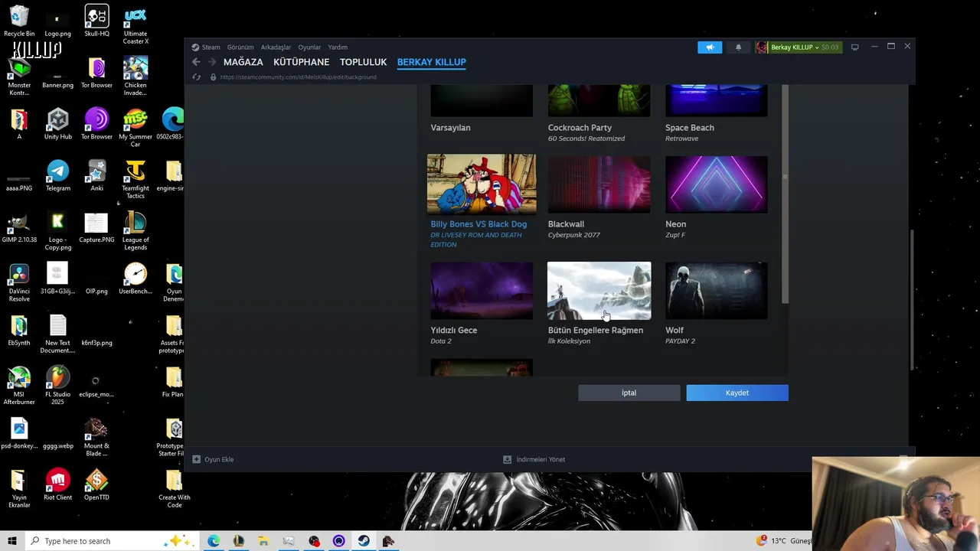Select the Telegram desktop shortcut
This screenshot has height=551, width=980.
tap(57, 175)
